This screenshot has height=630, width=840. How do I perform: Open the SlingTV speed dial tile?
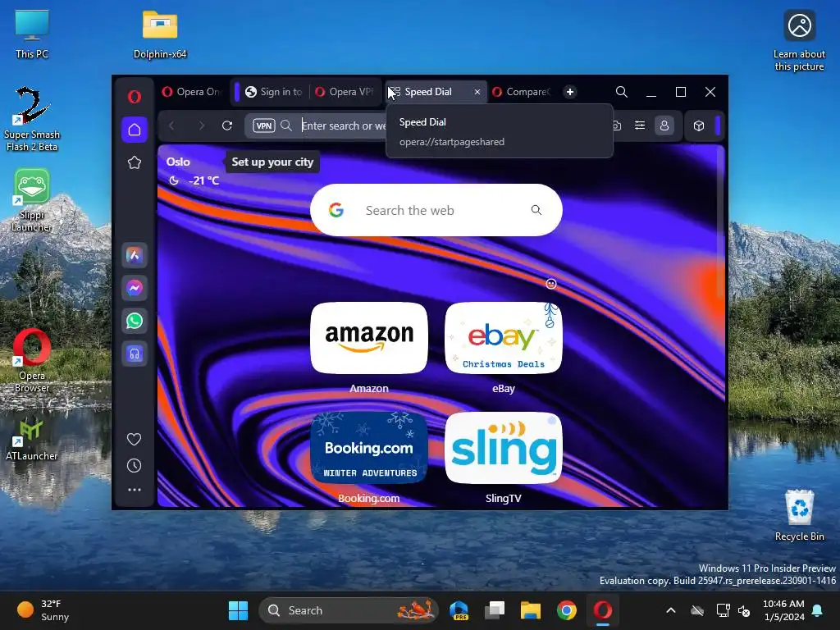tap(504, 448)
